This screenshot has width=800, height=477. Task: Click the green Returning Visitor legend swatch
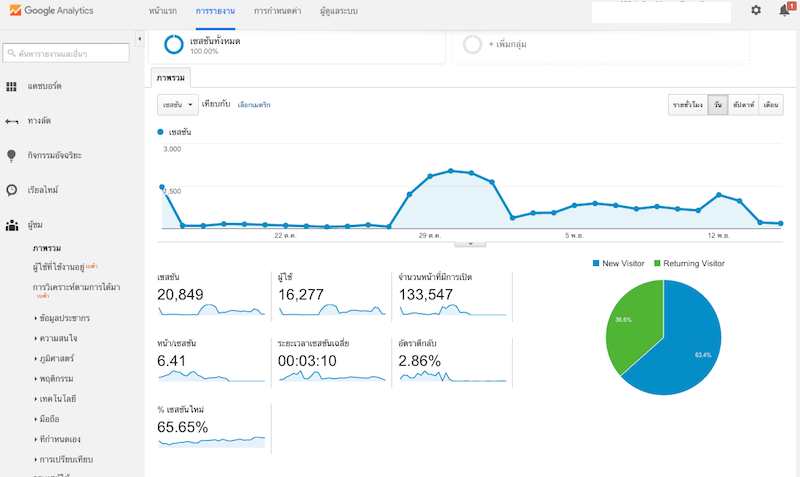point(657,263)
